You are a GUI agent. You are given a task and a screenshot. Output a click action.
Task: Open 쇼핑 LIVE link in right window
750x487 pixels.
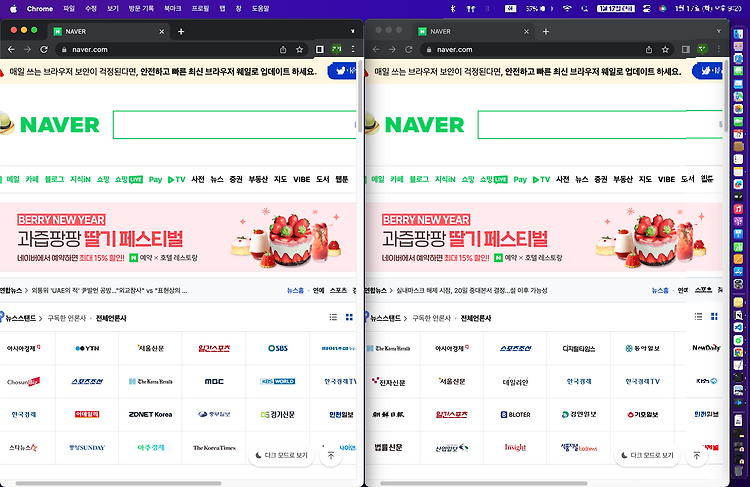pos(493,179)
